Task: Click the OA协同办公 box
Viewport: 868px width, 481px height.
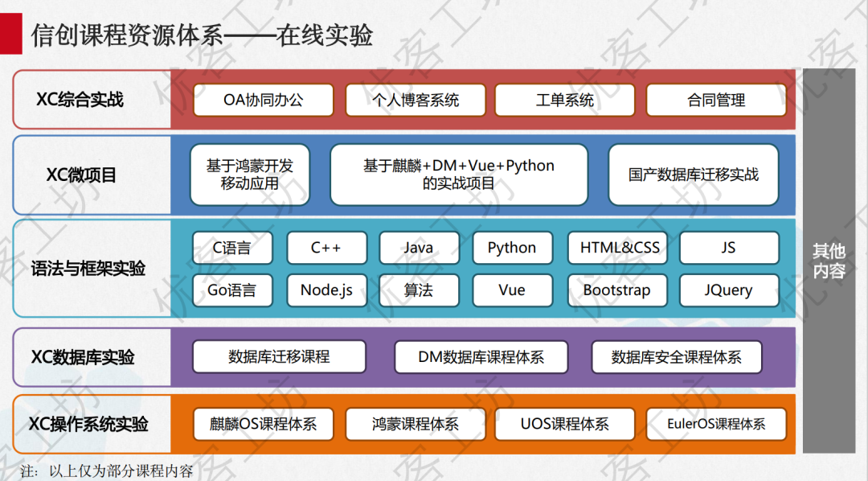Action: tap(264, 101)
